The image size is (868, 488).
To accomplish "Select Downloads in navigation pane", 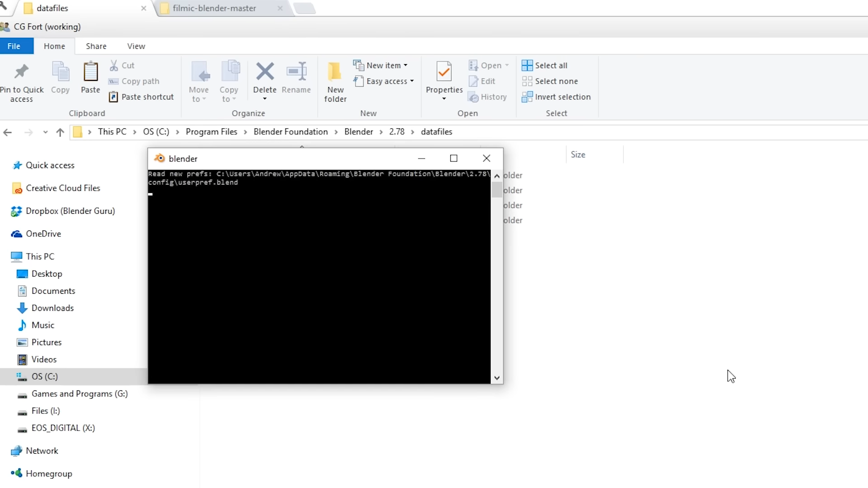I will [52, 308].
